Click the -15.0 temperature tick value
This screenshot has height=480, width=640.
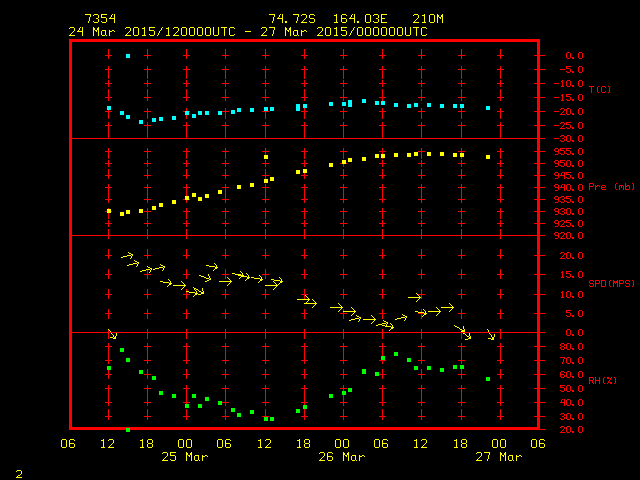pyautogui.click(x=569, y=98)
